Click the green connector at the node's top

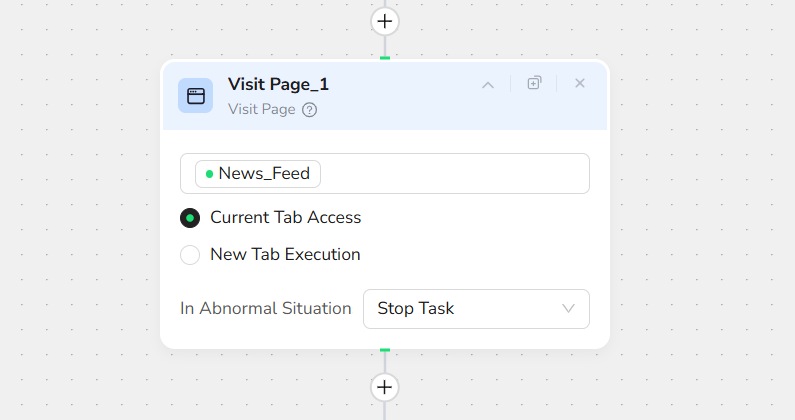point(385,58)
